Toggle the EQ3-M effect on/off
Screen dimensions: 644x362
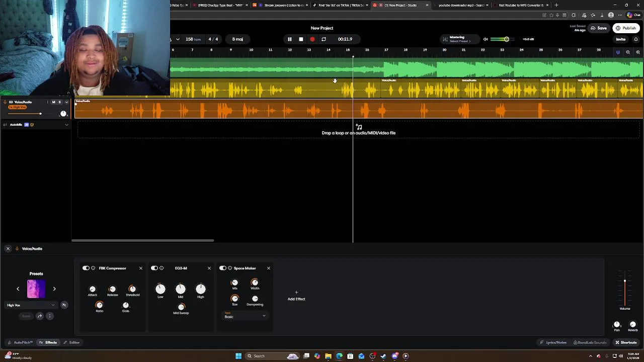pyautogui.click(x=154, y=268)
